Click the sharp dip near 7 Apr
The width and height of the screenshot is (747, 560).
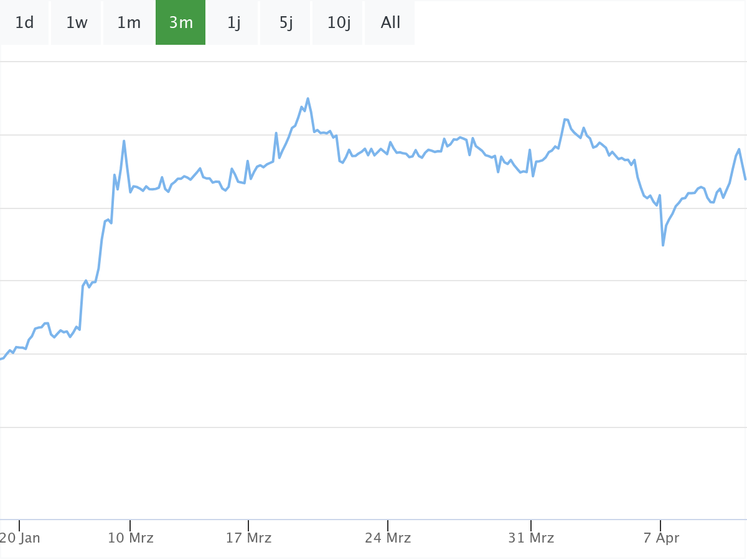tap(663, 245)
